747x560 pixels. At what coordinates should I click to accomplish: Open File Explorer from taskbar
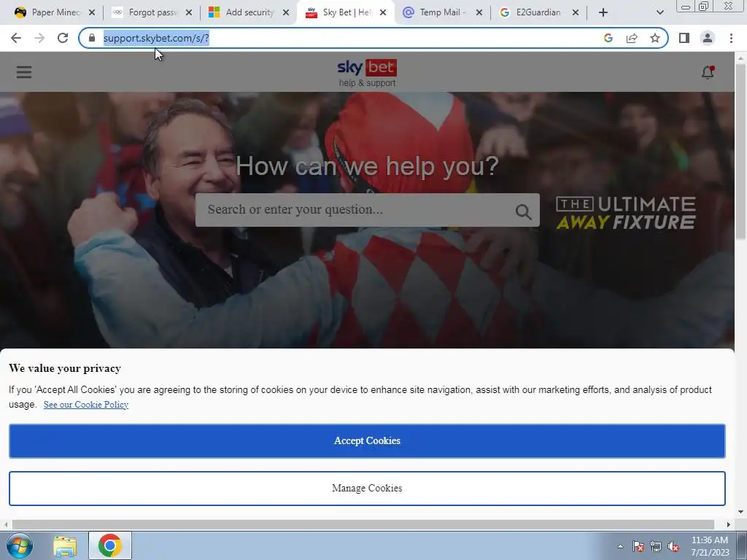[65, 546]
